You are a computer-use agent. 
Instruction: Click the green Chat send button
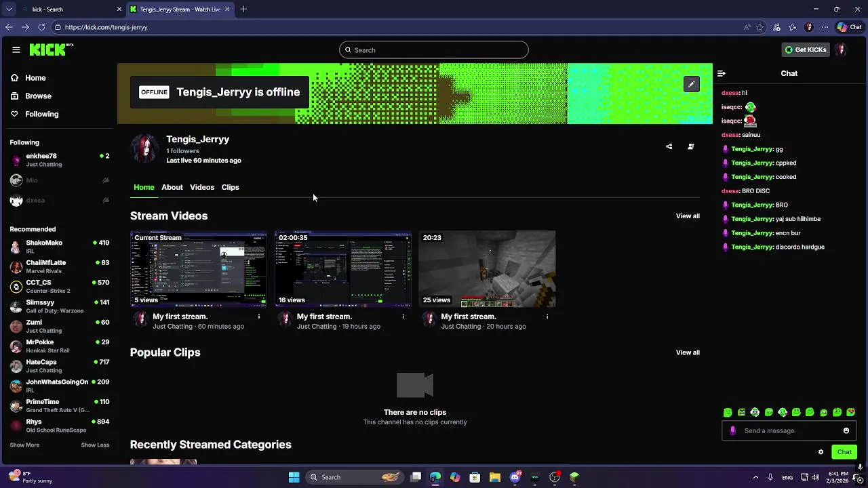[x=844, y=452]
